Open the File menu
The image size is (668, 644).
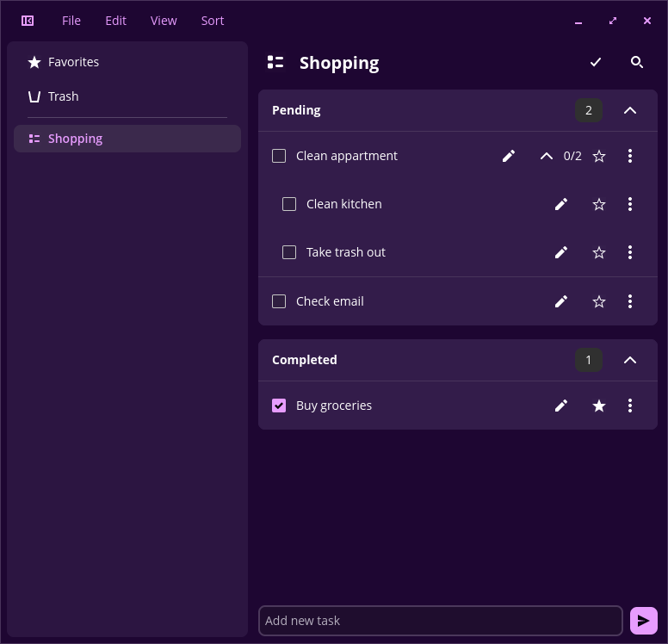tap(71, 21)
